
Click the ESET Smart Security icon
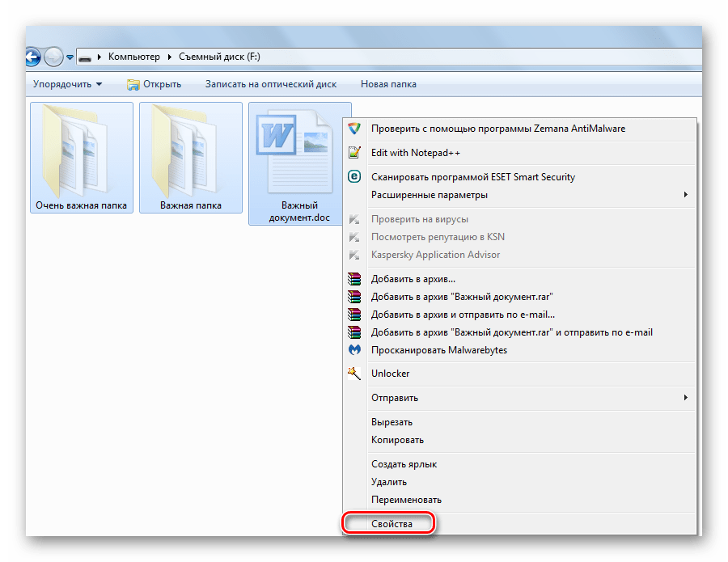point(354,176)
